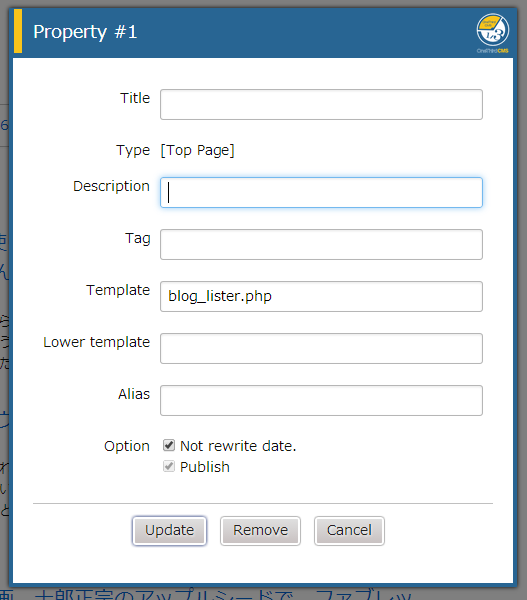Click the yellow accent bar in header
Viewport: 527px width, 600px height.
tap(18, 31)
